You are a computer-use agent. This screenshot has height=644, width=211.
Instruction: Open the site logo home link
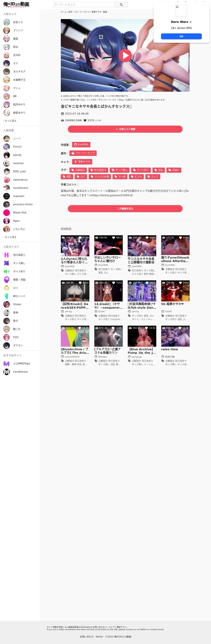16,4
